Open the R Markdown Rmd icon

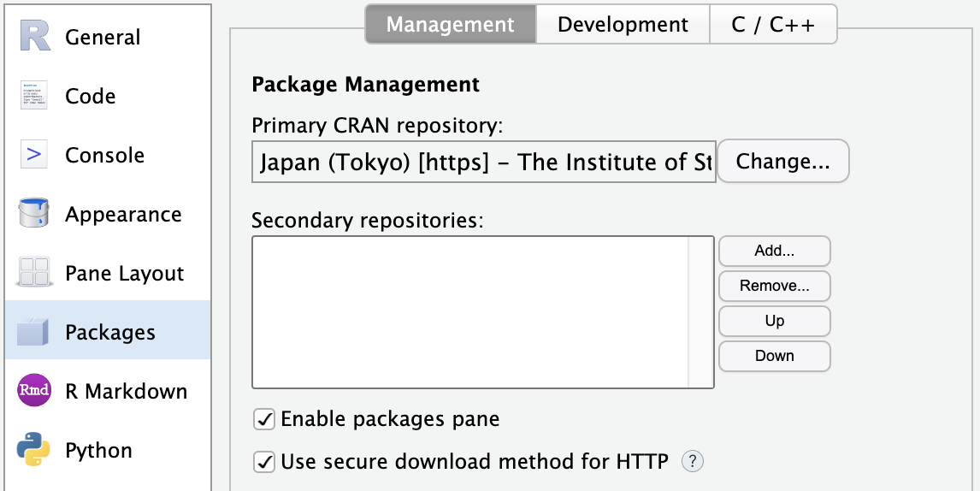pyautogui.click(x=34, y=391)
